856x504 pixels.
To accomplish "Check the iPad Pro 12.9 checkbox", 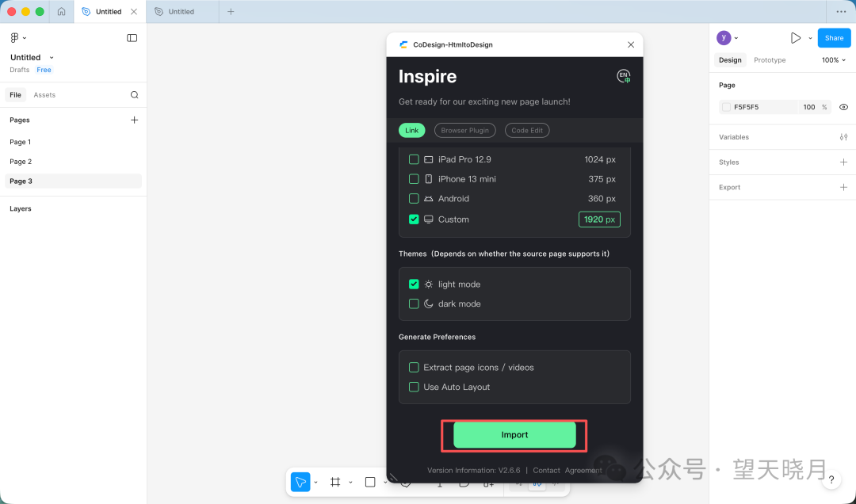I will (x=414, y=159).
